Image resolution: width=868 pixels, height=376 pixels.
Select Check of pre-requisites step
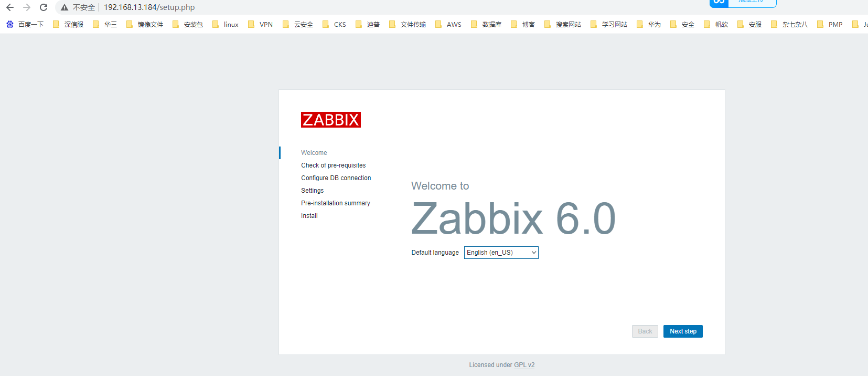(334, 165)
